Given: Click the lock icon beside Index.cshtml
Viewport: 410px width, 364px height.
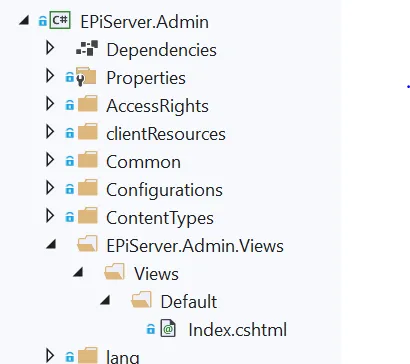Looking at the screenshot, I should pos(151,329).
